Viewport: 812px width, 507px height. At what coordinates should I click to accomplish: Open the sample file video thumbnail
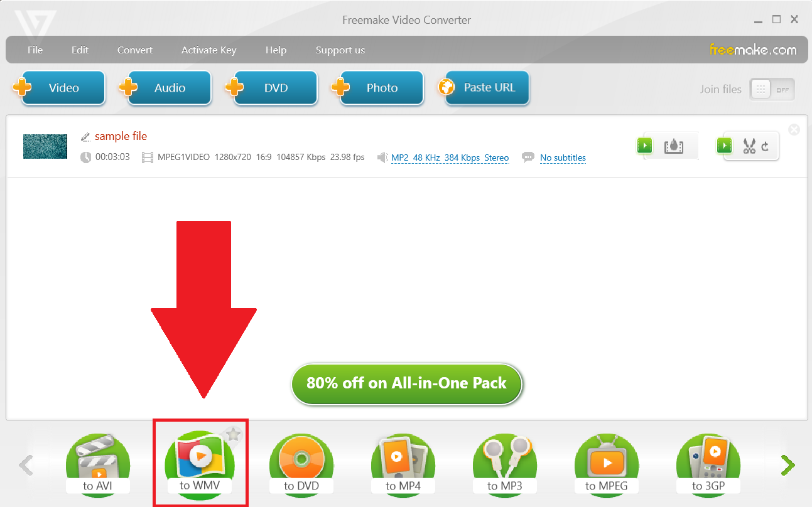pyautogui.click(x=45, y=146)
